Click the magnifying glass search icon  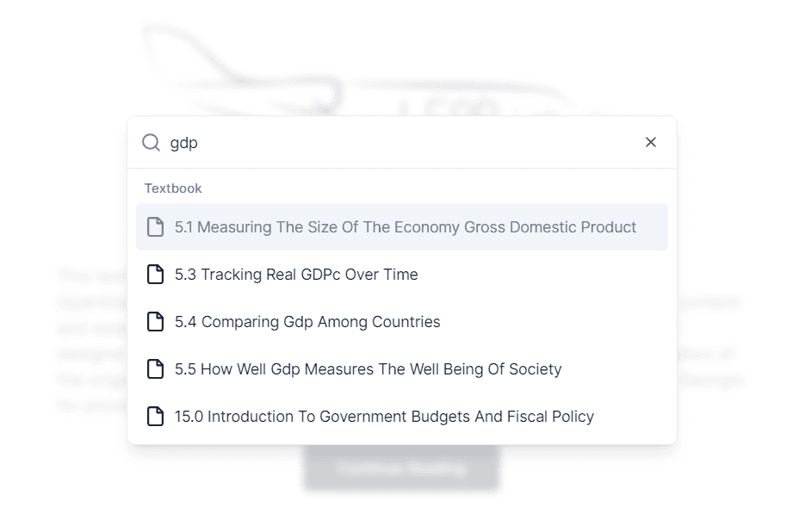[x=152, y=143]
